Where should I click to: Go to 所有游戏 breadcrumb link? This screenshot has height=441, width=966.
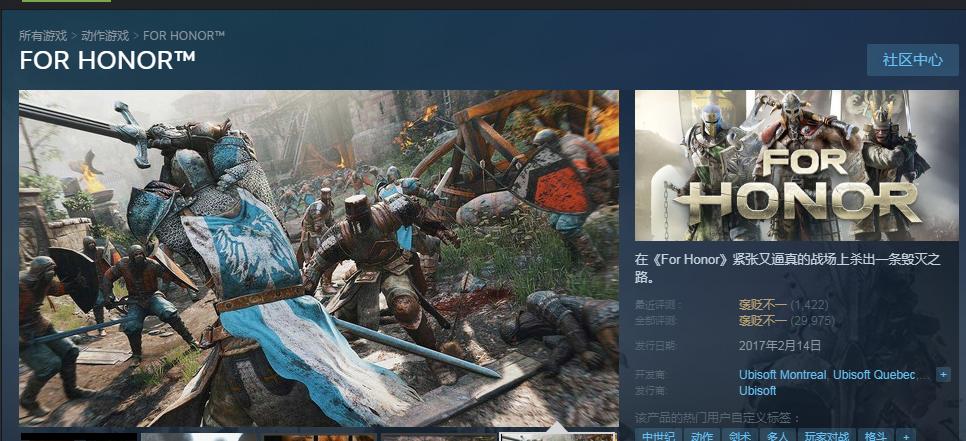click(x=43, y=35)
